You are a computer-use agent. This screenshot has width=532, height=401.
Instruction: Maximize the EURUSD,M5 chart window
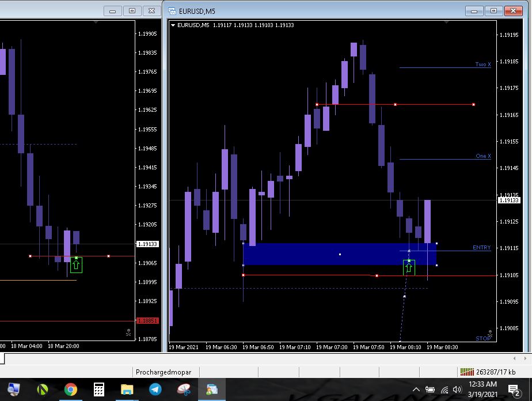[x=493, y=11]
